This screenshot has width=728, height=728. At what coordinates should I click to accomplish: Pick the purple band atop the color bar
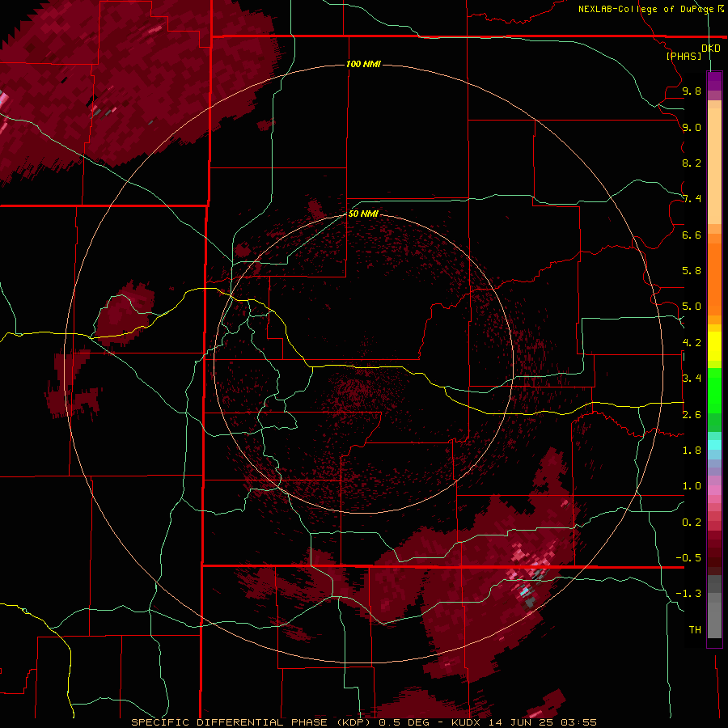click(x=714, y=81)
